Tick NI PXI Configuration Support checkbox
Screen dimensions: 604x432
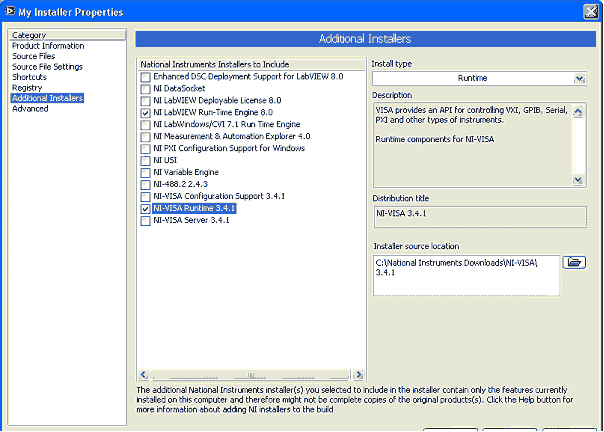pyautogui.click(x=145, y=149)
